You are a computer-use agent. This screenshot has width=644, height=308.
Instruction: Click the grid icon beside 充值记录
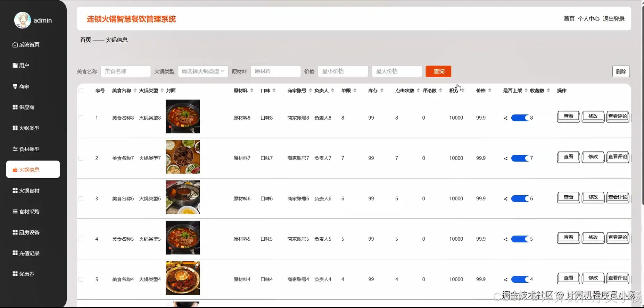pos(15,253)
